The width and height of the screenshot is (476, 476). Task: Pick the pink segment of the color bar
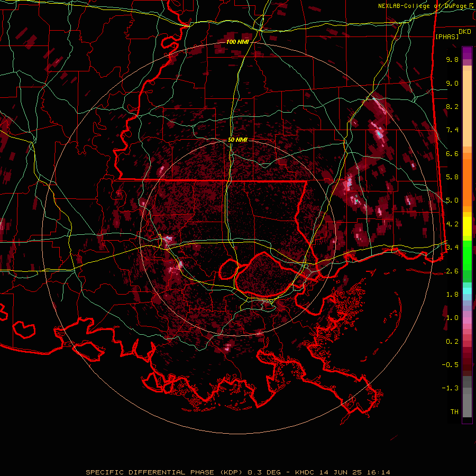[467, 321]
